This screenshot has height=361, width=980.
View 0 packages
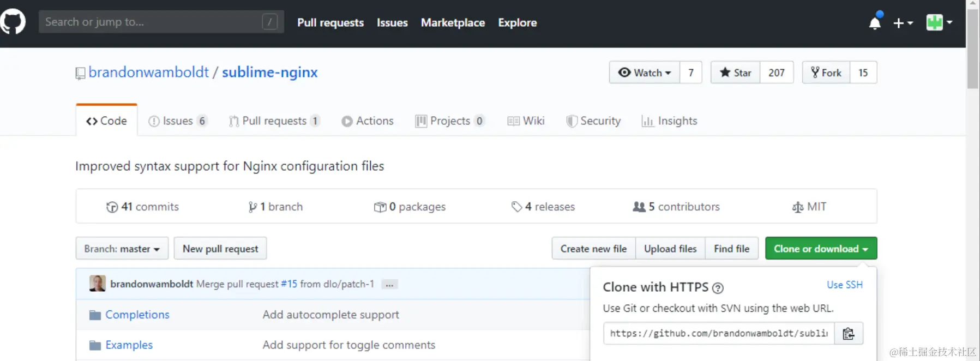[x=410, y=207]
